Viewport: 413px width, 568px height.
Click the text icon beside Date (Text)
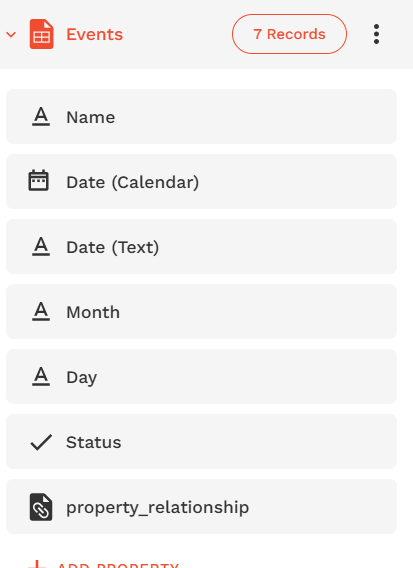tap(41, 247)
